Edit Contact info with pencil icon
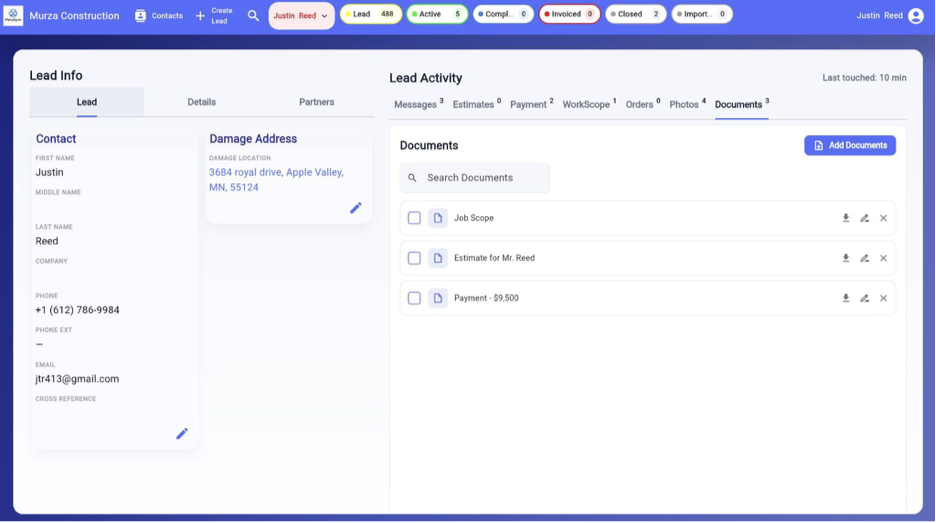The height and width of the screenshot is (523, 936). [182, 433]
